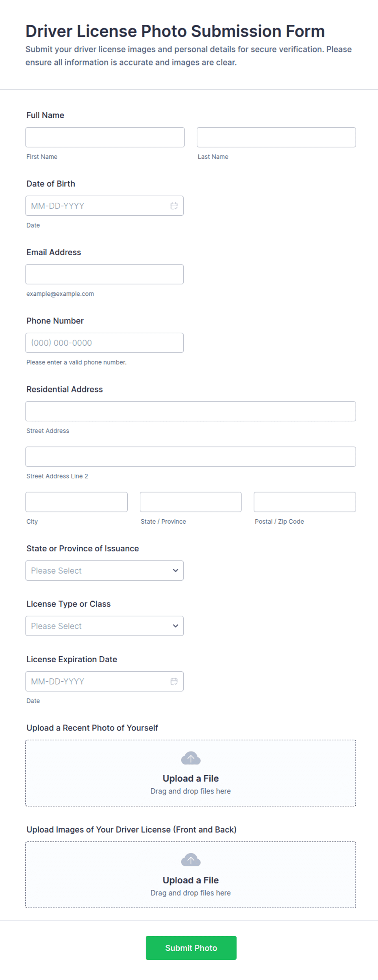Click the cloud upload icon for driver license images
This screenshot has width=378, height=980.
[191, 860]
